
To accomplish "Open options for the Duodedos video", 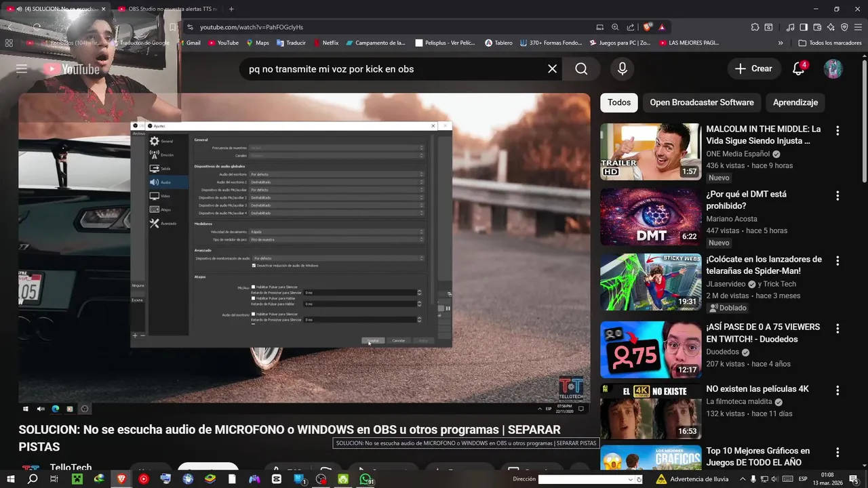I will point(837,329).
